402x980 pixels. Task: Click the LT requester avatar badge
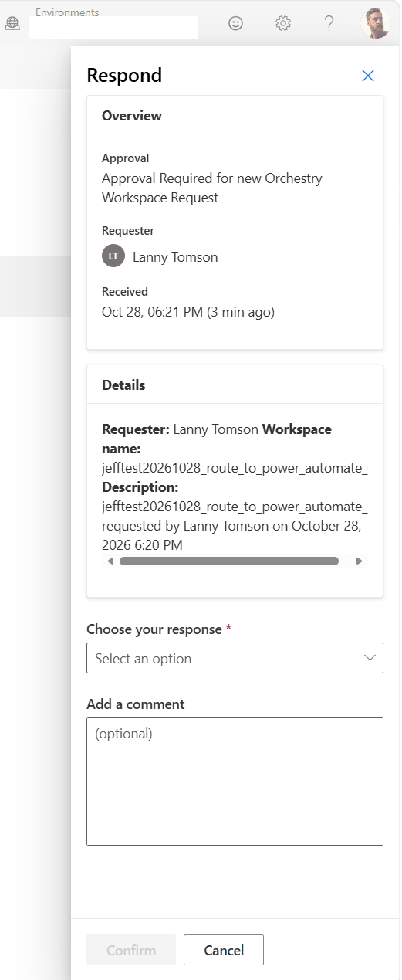[x=113, y=256]
